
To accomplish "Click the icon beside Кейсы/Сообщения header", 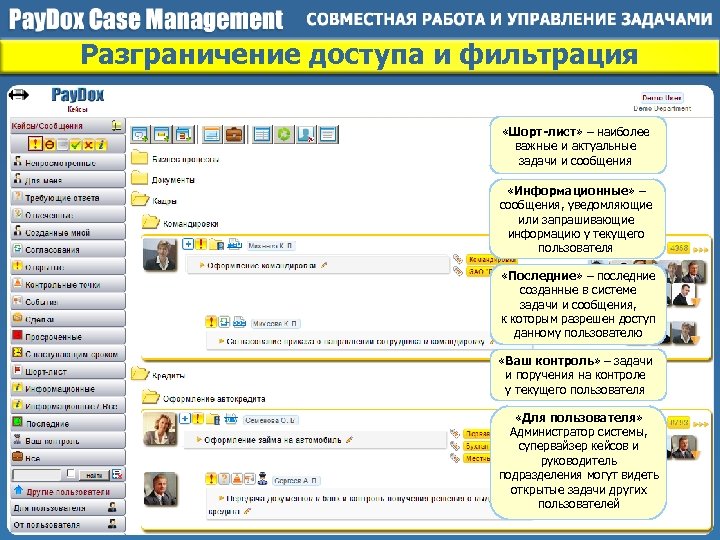I will pos(117,125).
